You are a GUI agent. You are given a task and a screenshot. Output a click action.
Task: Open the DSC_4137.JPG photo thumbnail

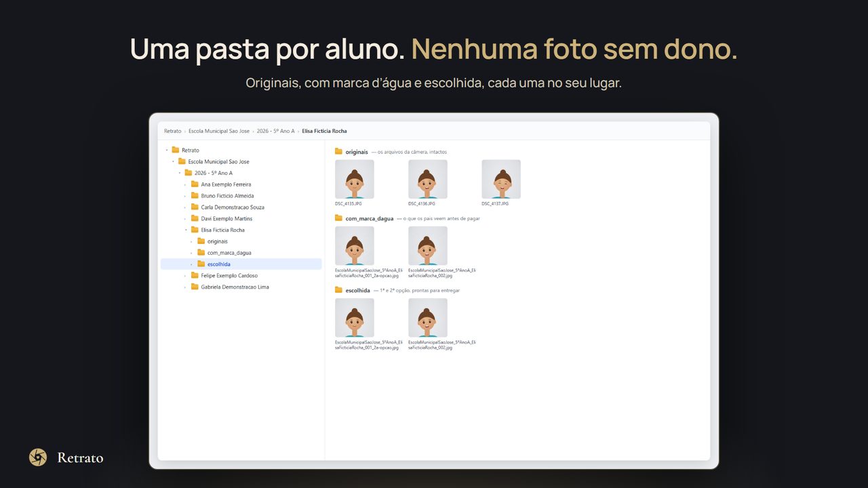pos(501,179)
